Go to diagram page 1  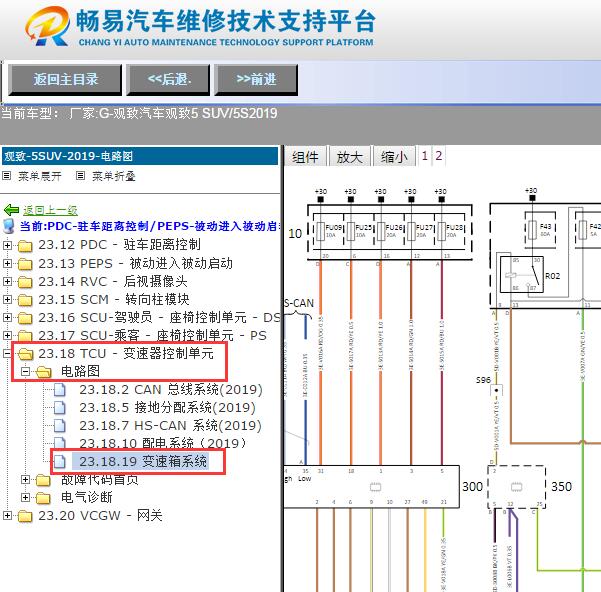coord(425,156)
